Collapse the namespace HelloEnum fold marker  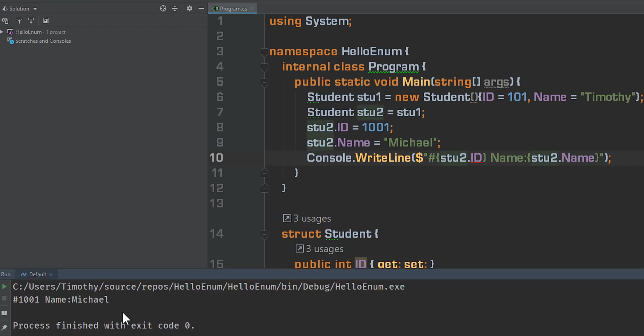pos(264,52)
